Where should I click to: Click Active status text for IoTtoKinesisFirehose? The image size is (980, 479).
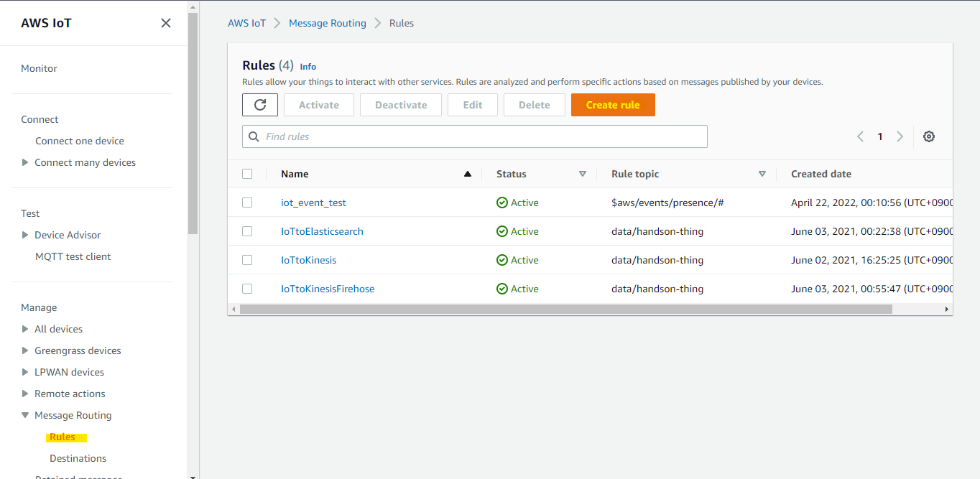524,289
